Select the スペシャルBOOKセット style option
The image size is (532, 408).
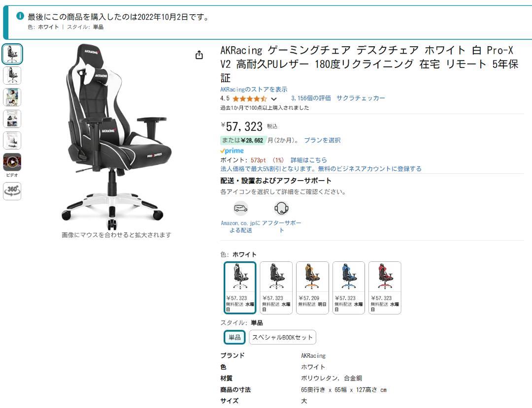(282, 337)
